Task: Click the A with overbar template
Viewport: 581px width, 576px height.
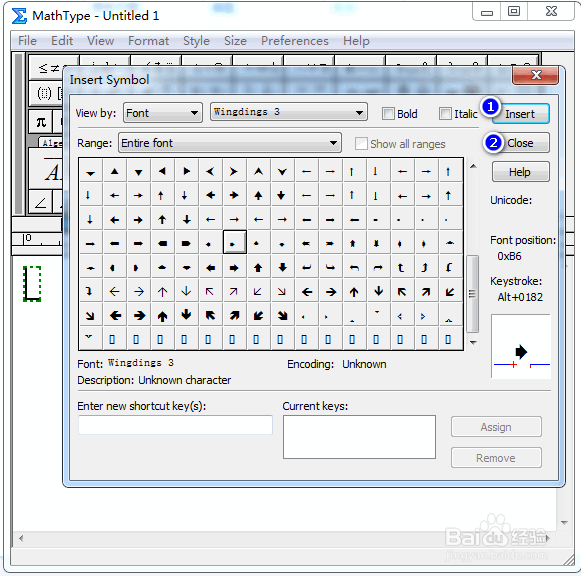Action: pyautogui.click(x=46, y=169)
